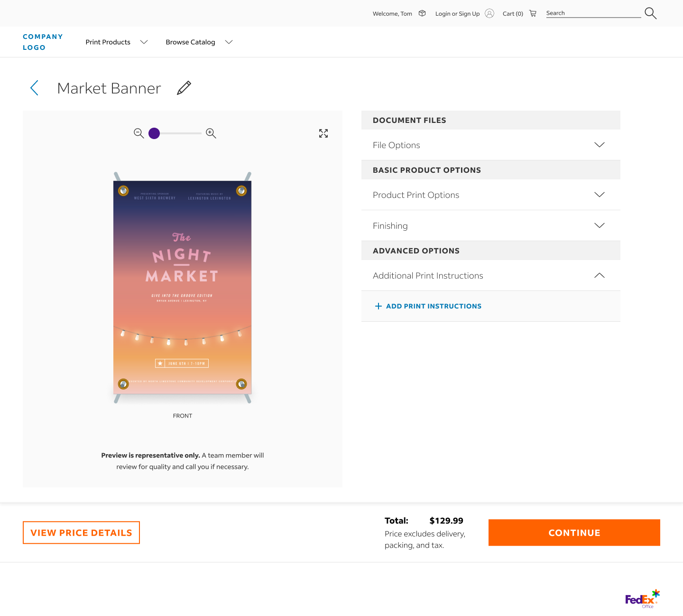This screenshot has width=683, height=616.
Task: Adjust the preview zoom slider handle
Action: click(x=154, y=133)
